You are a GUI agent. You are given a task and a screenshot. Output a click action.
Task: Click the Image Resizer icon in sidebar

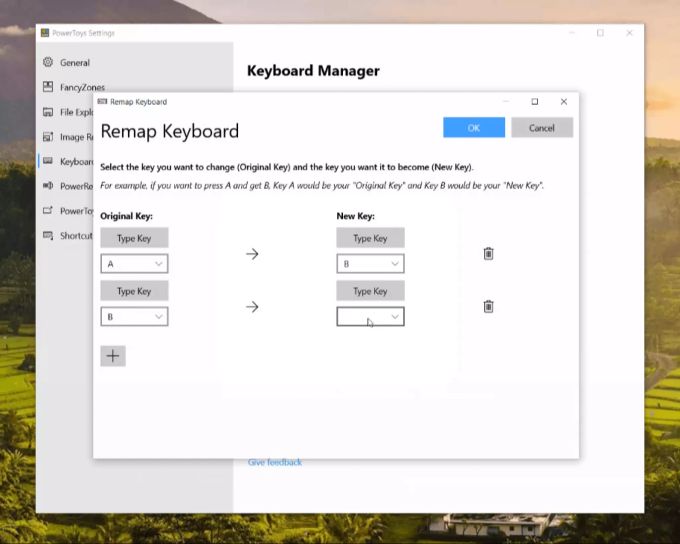pos(48,137)
